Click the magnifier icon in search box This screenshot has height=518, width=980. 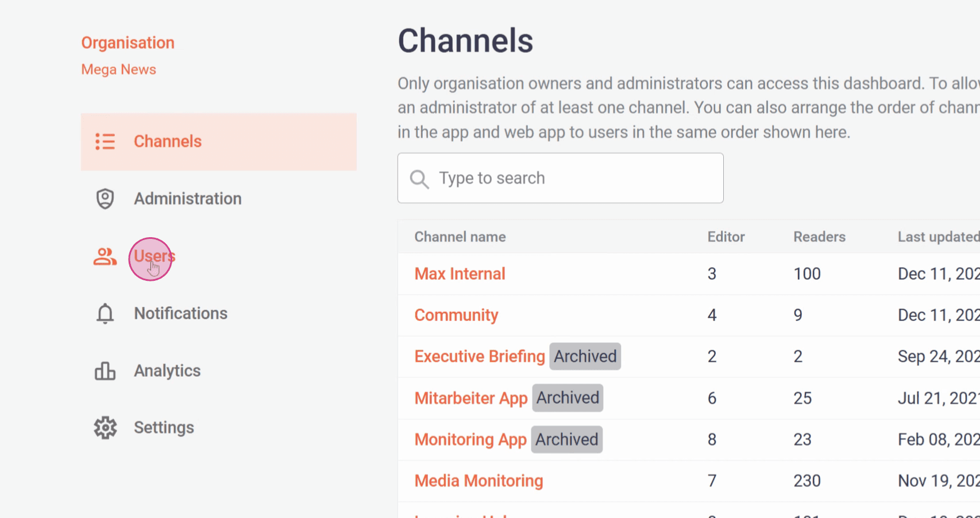tap(419, 179)
